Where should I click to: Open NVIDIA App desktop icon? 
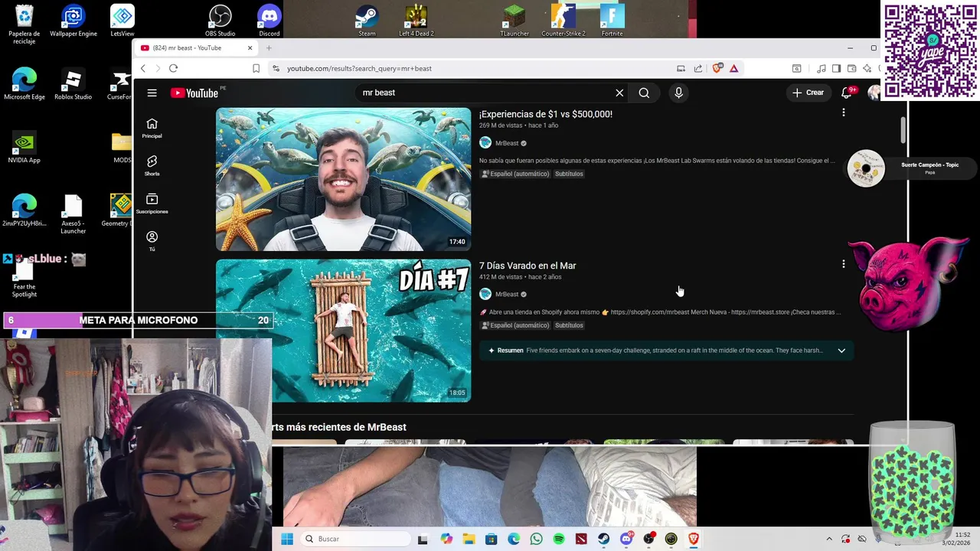click(x=24, y=148)
